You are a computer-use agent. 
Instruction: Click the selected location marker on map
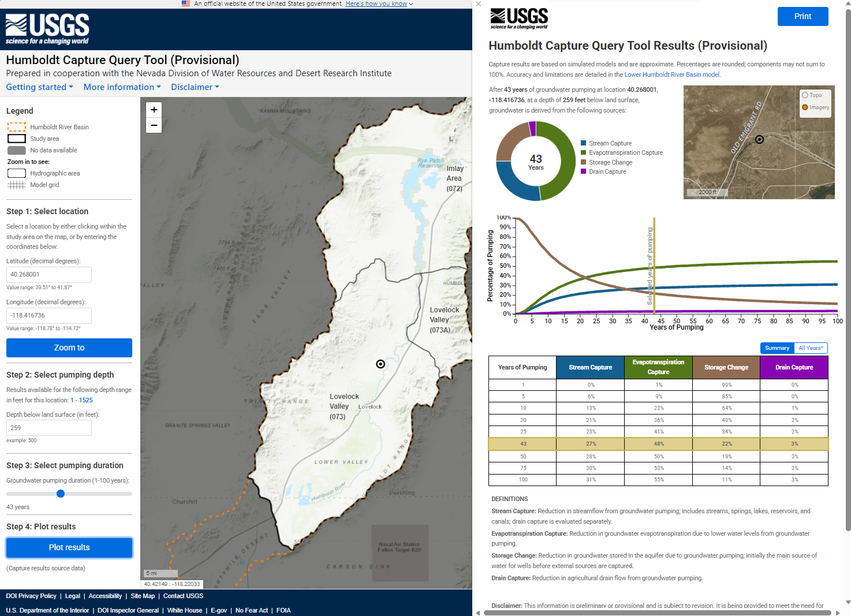click(380, 364)
